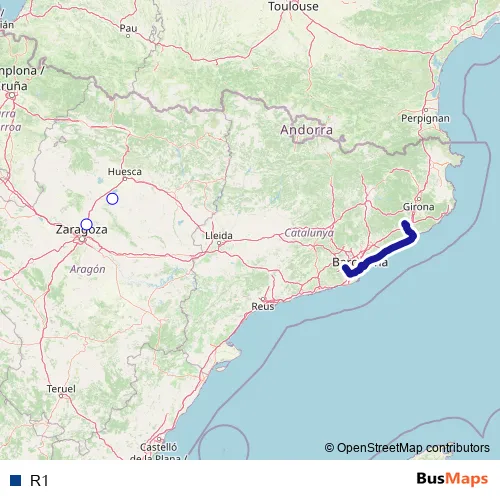Click the Perpignan city marker
The height and width of the screenshot is (500, 500).
click(x=426, y=110)
